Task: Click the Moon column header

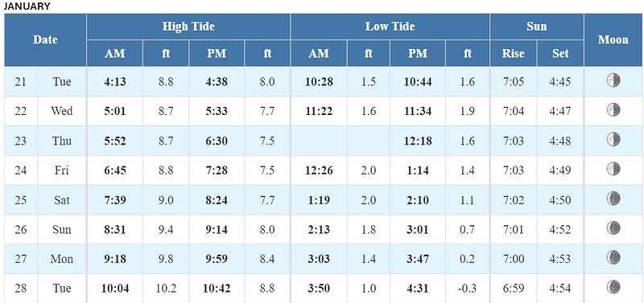Action: tap(613, 39)
